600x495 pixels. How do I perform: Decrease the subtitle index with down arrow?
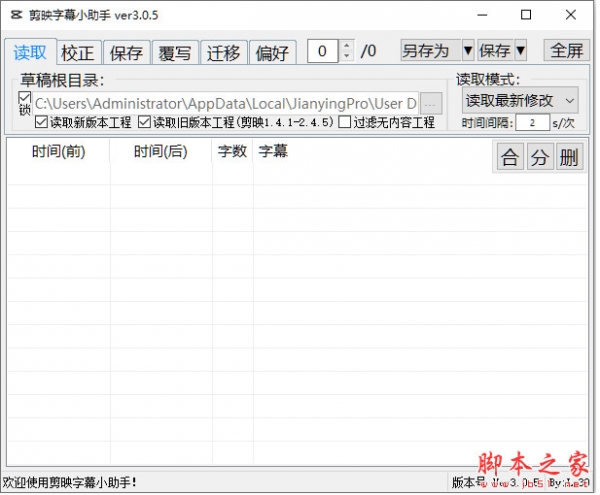pyautogui.click(x=347, y=57)
